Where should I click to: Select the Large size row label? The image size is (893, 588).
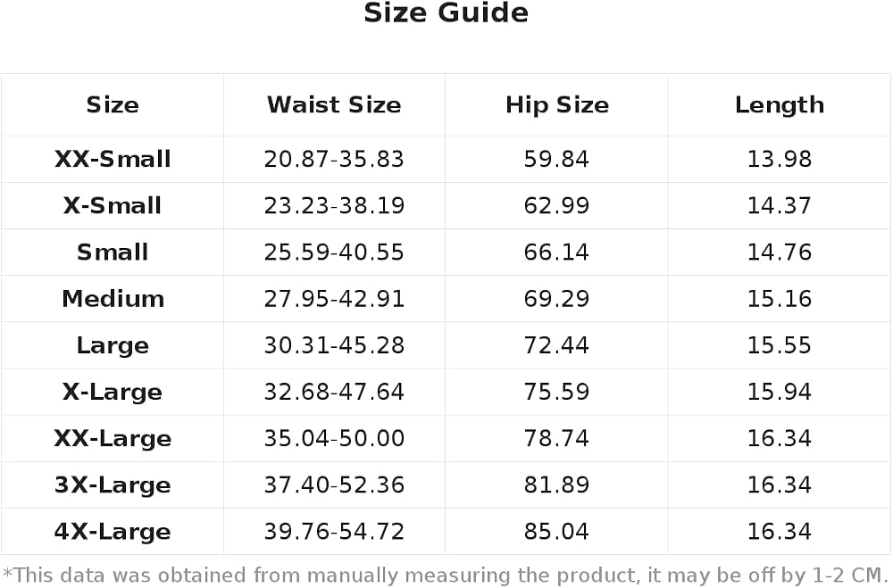[113, 345]
